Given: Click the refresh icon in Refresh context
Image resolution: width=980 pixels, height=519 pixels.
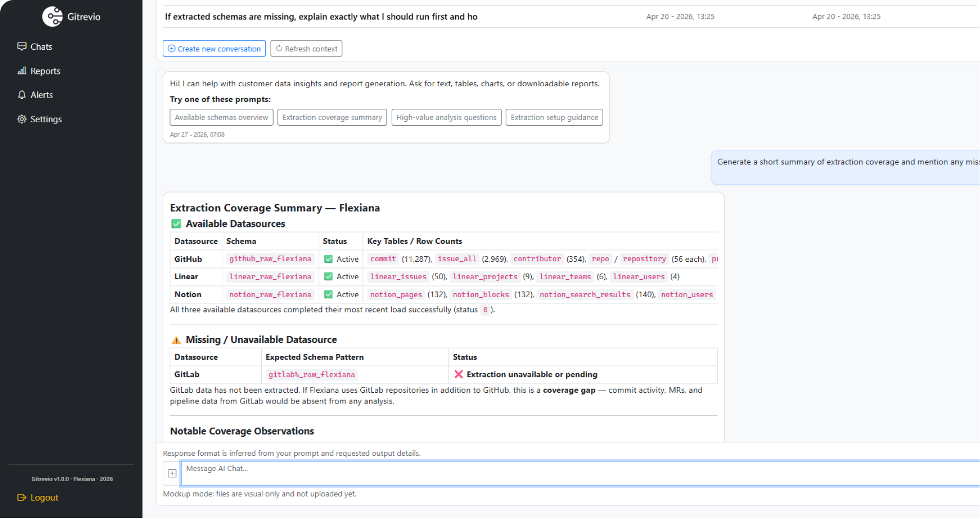Looking at the screenshot, I should [279, 49].
